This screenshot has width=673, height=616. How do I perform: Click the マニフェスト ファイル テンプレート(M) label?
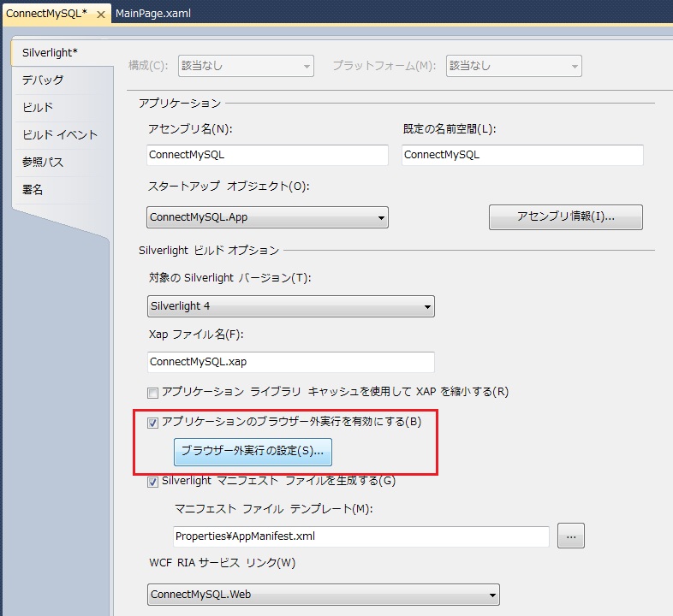pos(274,509)
